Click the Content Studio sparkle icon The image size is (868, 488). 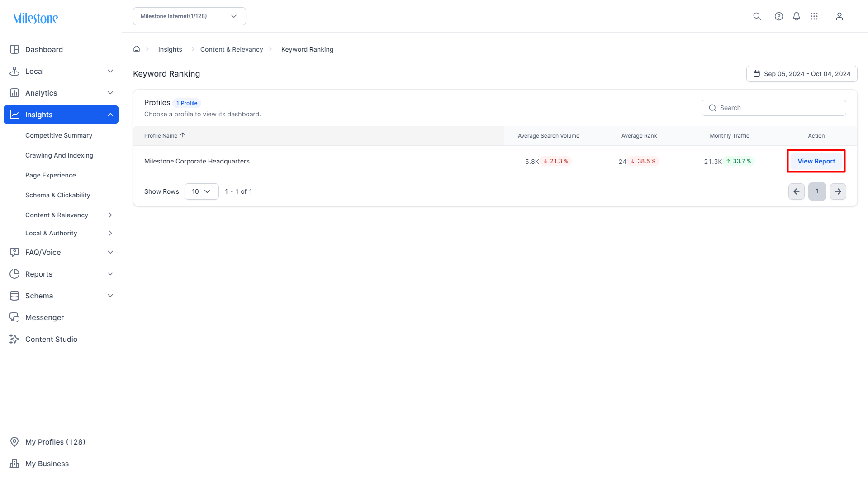(x=14, y=339)
